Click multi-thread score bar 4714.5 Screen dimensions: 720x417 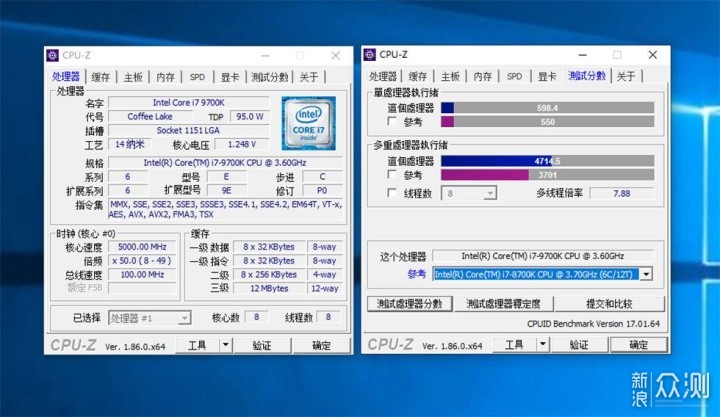click(547, 161)
